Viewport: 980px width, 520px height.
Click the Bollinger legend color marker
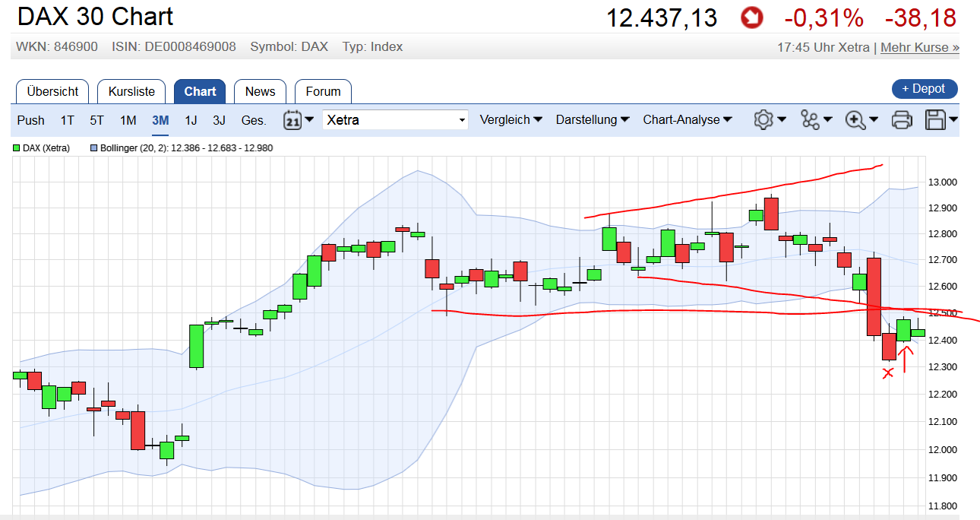pyautogui.click(x=94, y=148)
